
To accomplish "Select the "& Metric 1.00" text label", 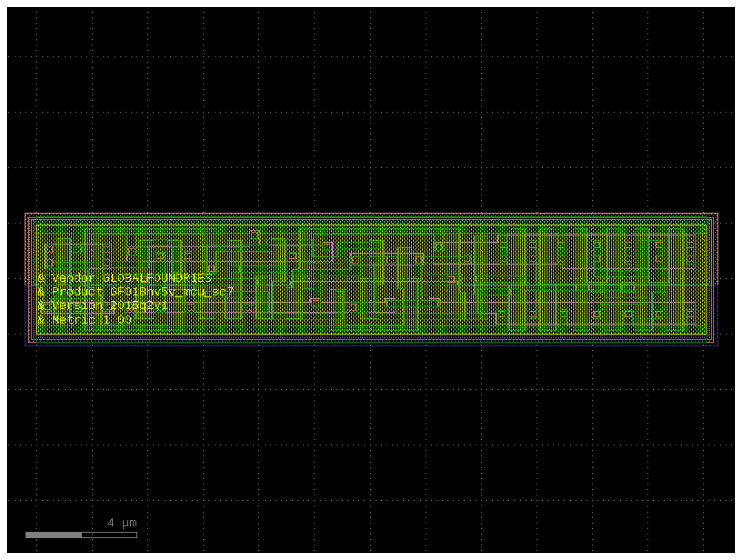I will coord(85,320).
